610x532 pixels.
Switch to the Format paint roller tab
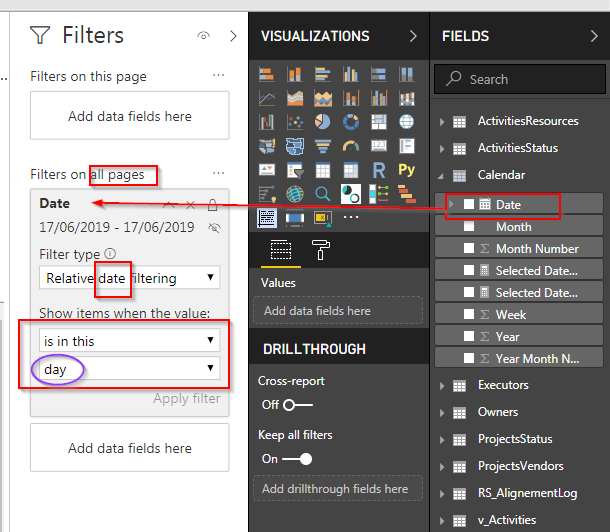[x=321, y=250]
